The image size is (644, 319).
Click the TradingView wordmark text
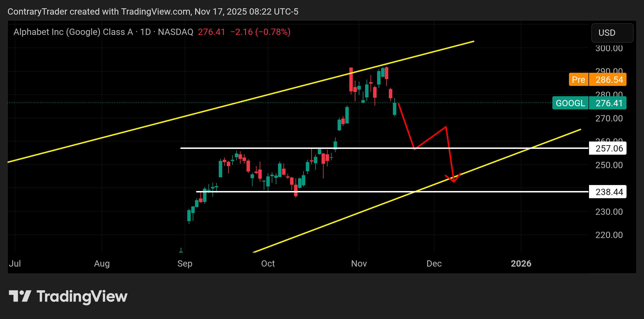[x=82, y=296]
